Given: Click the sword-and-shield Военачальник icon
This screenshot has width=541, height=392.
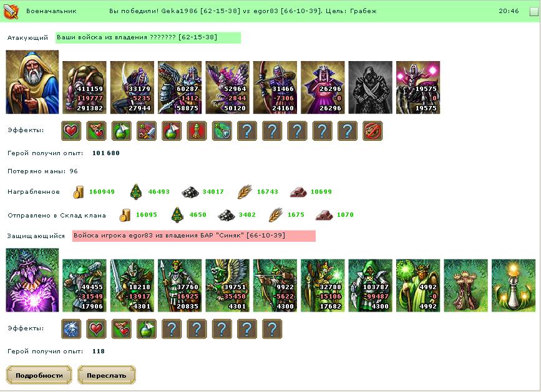Looking at the screenshot, I should [x=11, y=11].
